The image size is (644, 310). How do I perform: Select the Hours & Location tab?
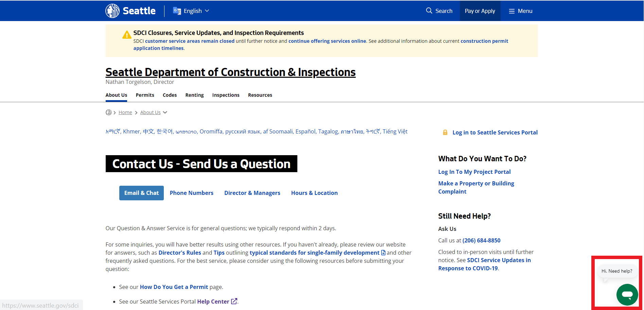point(314,193)
